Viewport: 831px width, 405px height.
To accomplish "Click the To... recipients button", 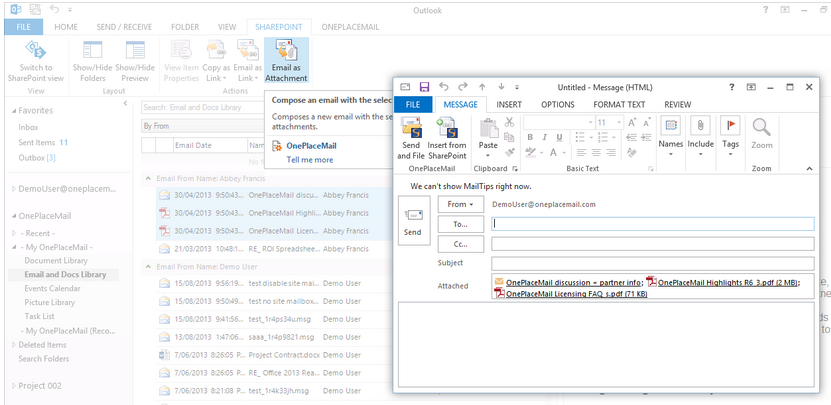I will [x=460, y=224].
